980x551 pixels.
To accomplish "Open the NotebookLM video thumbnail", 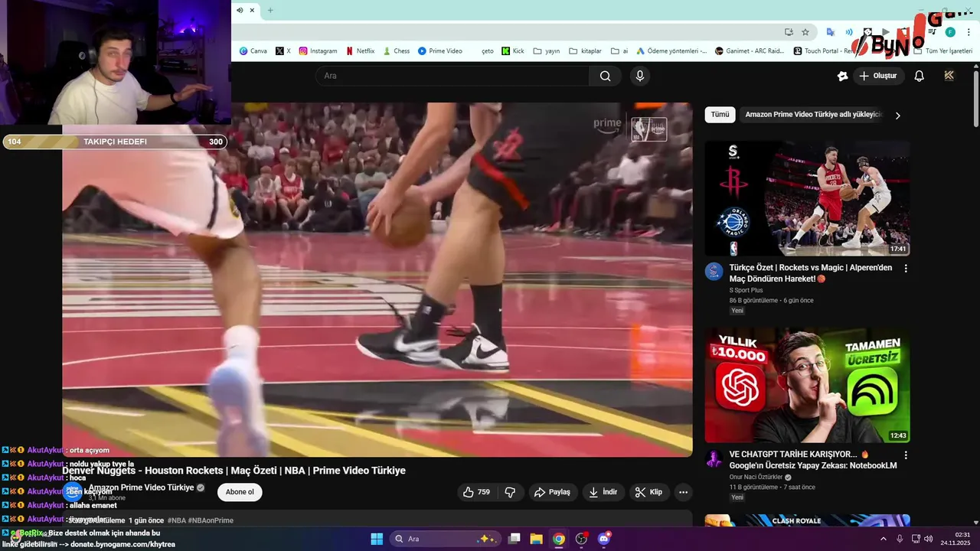I will tap(807, 385).
